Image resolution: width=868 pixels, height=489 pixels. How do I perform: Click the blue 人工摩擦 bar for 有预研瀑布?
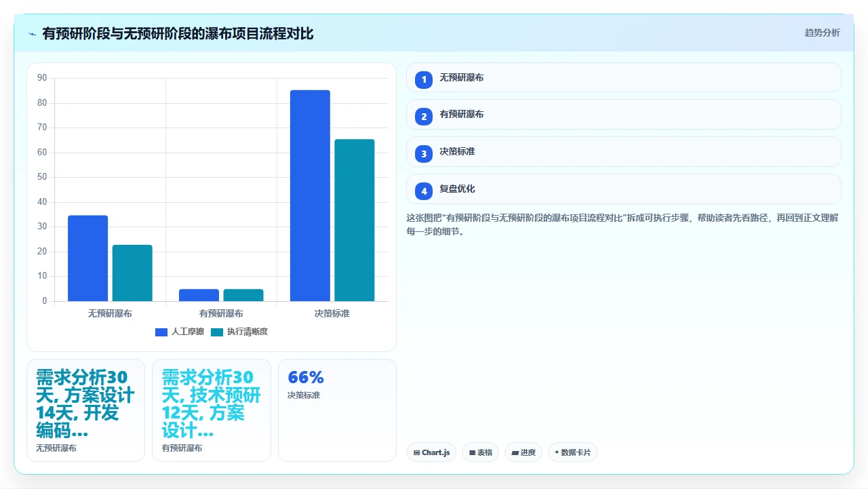[199, 295]
